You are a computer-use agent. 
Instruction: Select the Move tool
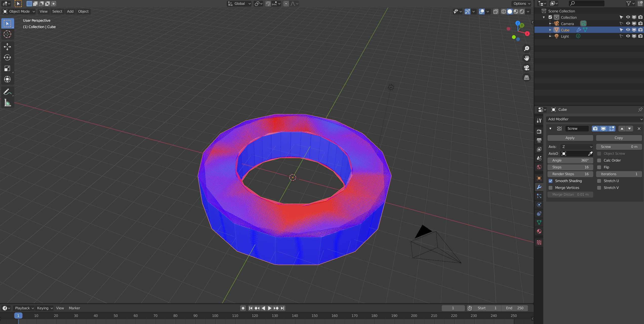click(7, 47)
